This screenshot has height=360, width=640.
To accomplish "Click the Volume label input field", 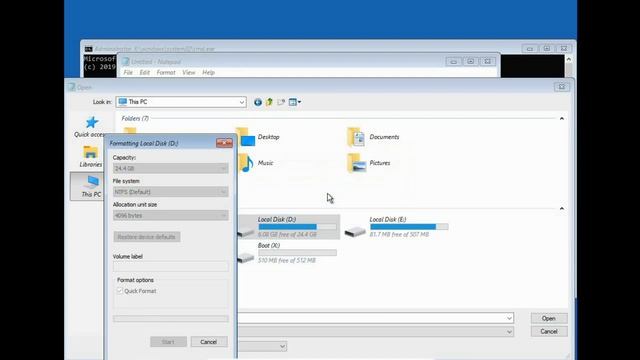I will pos(171,267).
